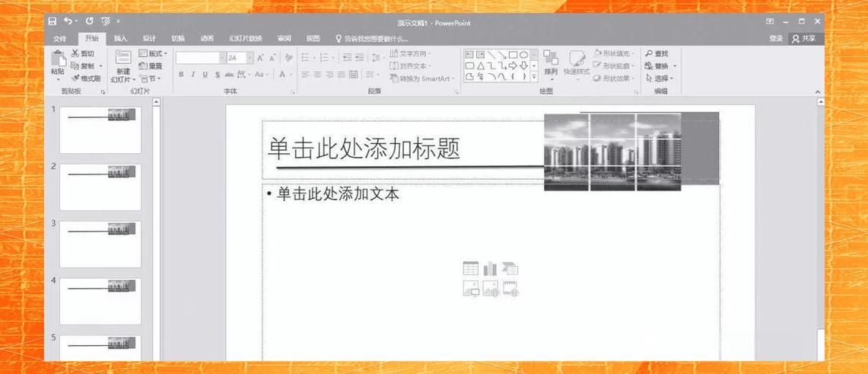Screen dimensions: 868x374
Task: Click the Paste clipboard icon
Action: coord(58,59)
